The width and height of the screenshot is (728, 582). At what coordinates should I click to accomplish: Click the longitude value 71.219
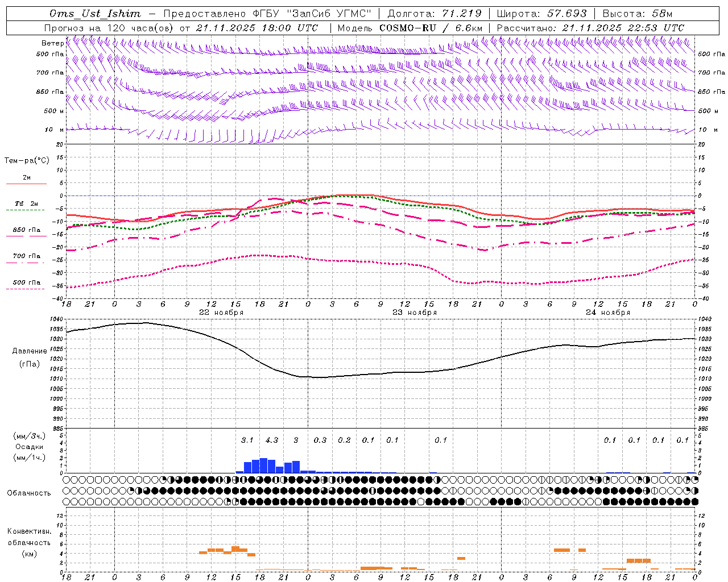click(x=462, y=14)
